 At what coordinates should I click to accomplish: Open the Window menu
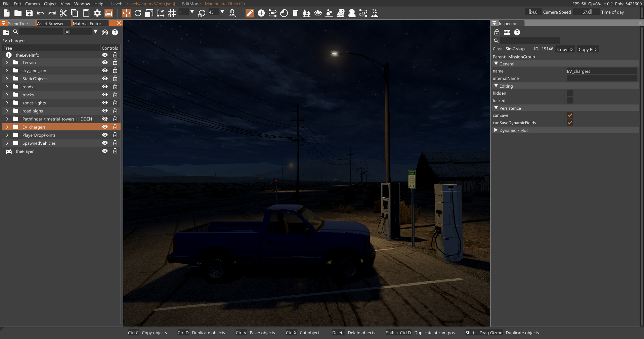82,4
